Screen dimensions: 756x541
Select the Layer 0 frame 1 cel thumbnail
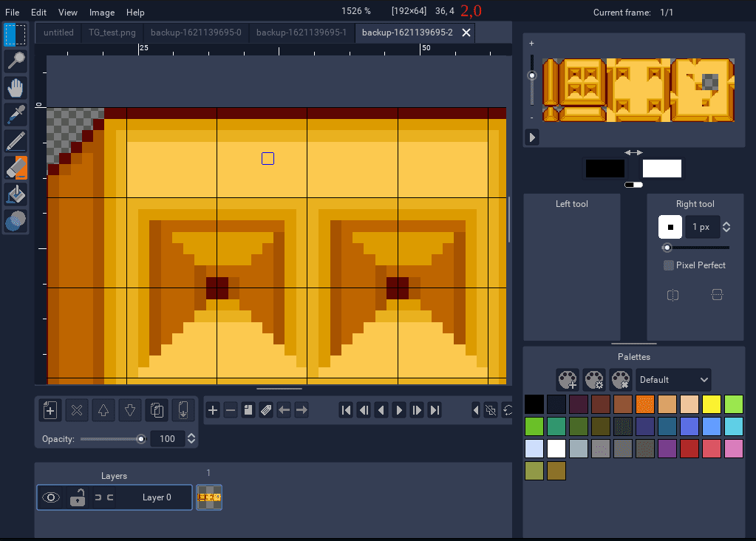tap(208, 497)
